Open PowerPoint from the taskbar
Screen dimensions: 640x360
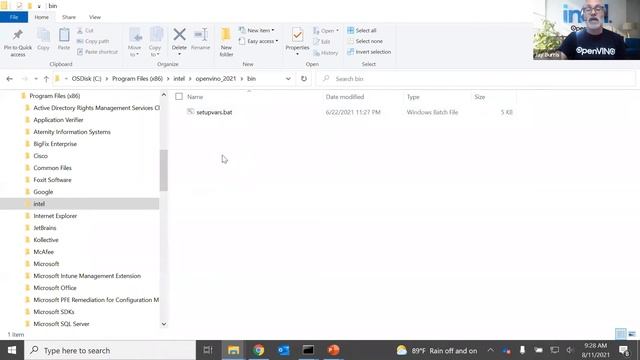(333, 350)
